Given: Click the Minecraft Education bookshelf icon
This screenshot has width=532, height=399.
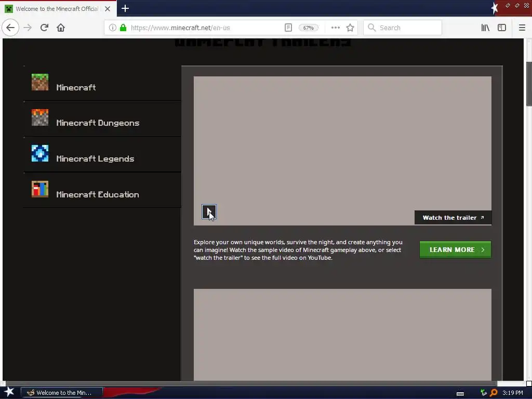Looking at the screenshot, I should (x=40, y=189).
